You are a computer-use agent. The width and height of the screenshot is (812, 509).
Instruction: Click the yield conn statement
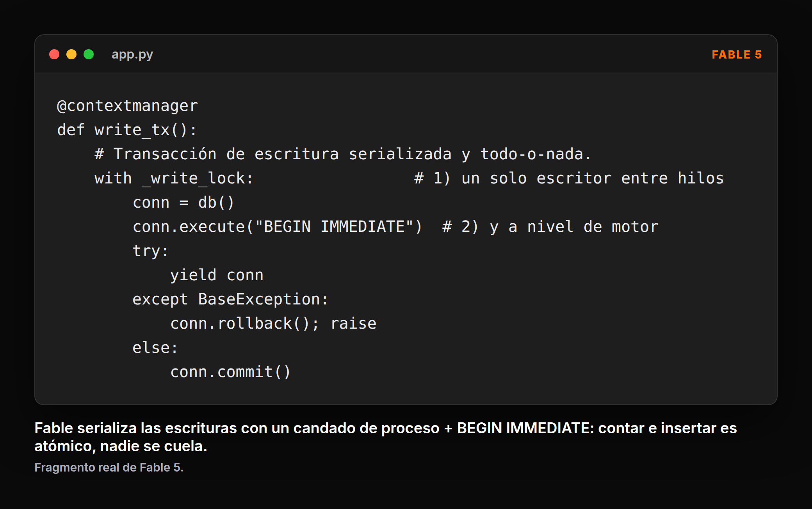[x=217, y=275]
